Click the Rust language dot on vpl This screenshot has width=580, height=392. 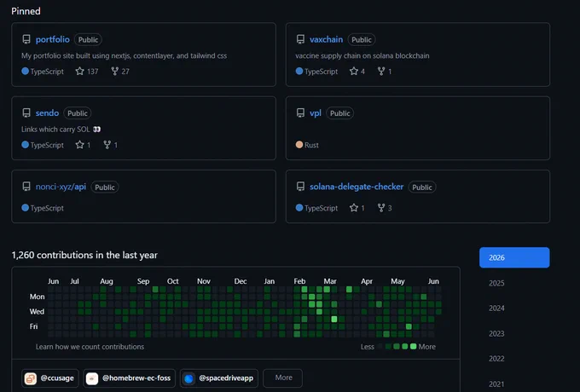[299, 145]
